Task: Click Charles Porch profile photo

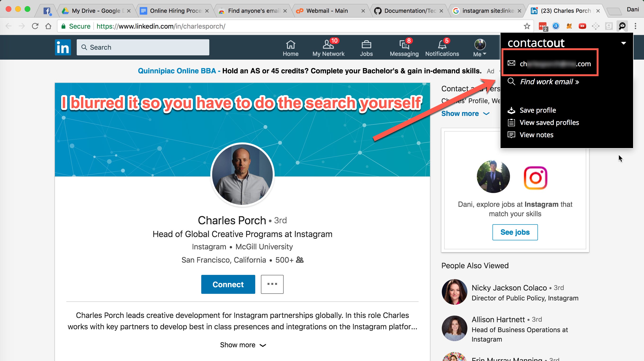Action: tap(242, 174)
